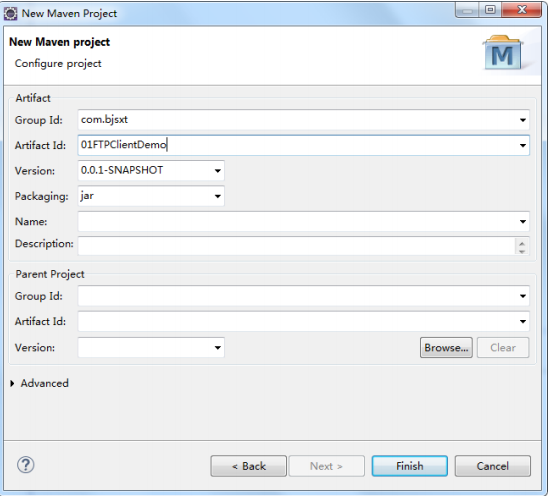Click into the Description text area

pyautogui.click(x=296, y=246)
